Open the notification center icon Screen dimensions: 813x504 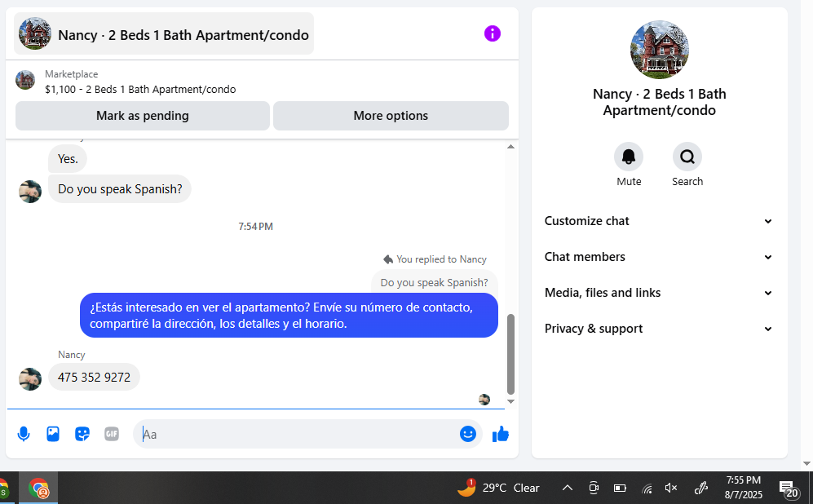789,489
